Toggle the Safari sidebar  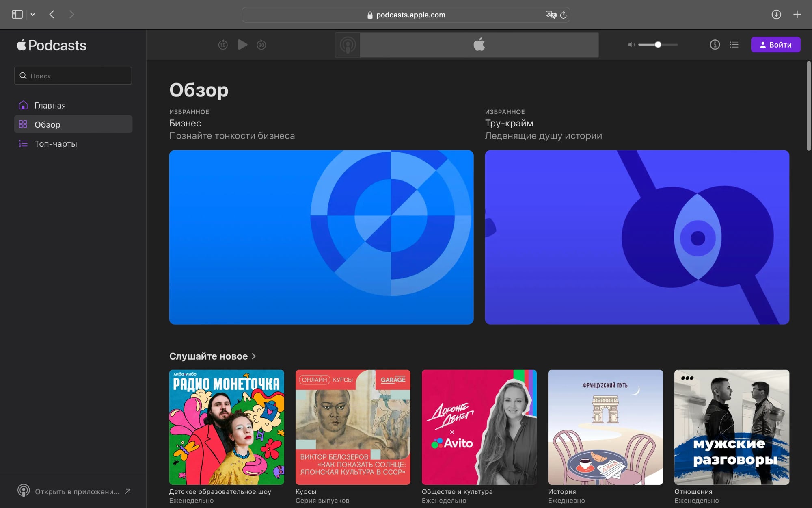(x=17, y=15)
